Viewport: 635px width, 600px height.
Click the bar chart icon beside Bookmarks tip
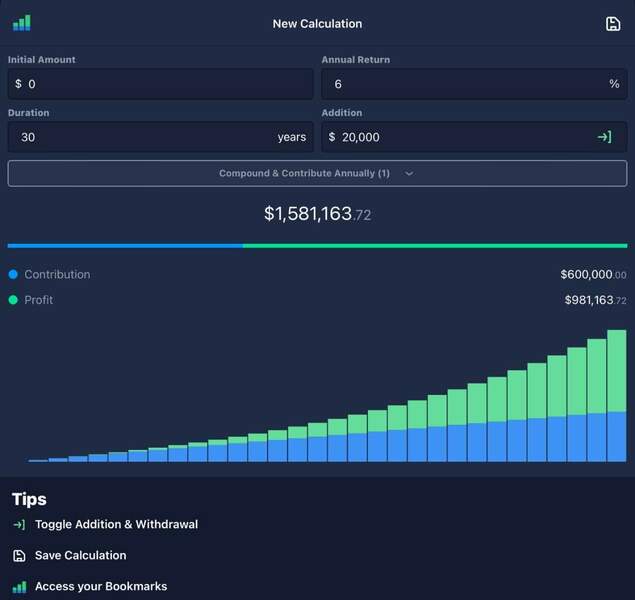coord(19,586)
